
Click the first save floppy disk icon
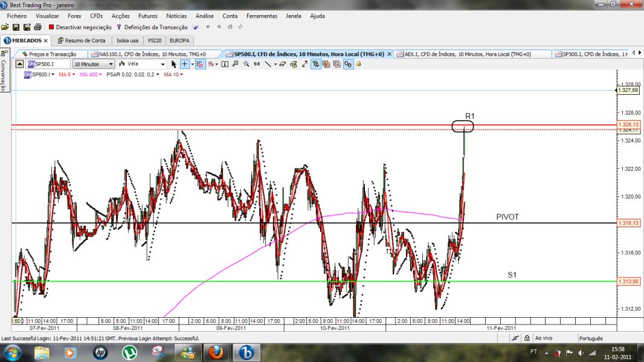(x=16, y=27)
